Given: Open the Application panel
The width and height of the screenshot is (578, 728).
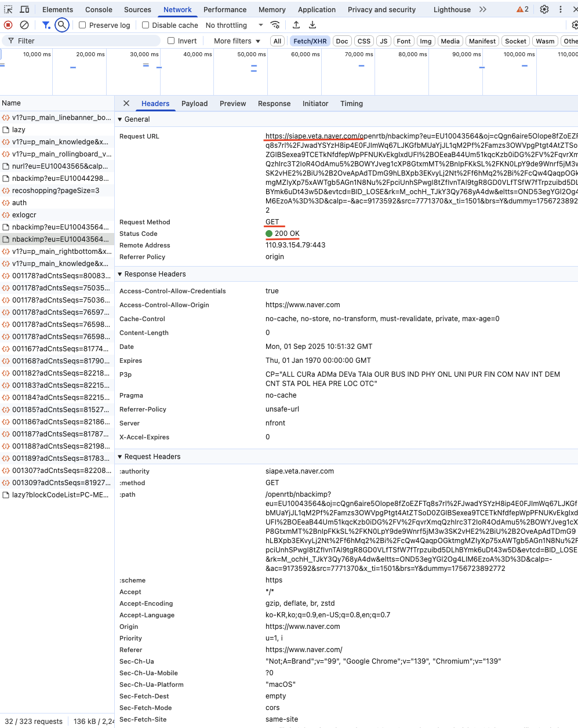Looking at the screenshot, I should click(x=317, y=9).
